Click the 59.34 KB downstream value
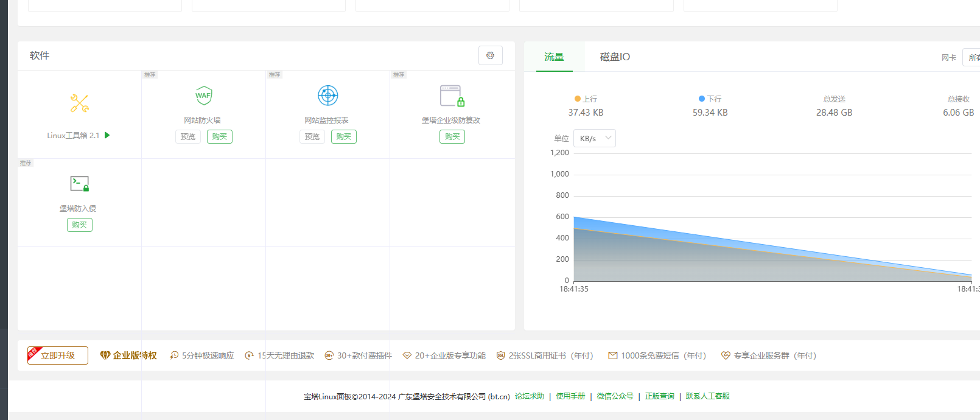The height and width of the screenshot is (420, 980). click(710, 113)
